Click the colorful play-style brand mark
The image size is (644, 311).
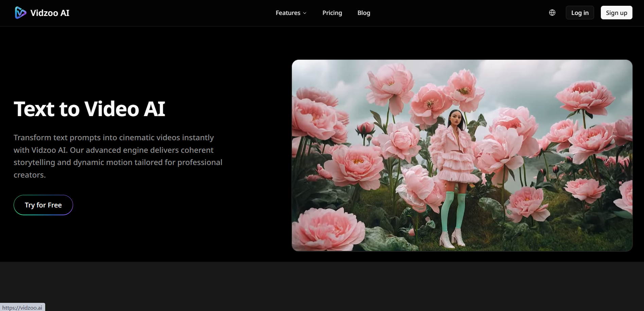tap(20, 13)
